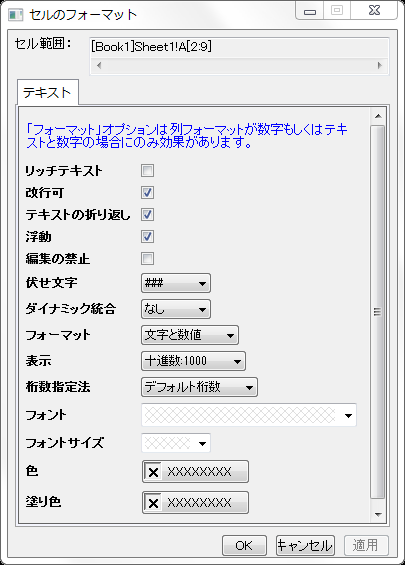The image size is (405, 565).
Task: Uncheck the 浮動 checkbox
Action: point(147,236)
